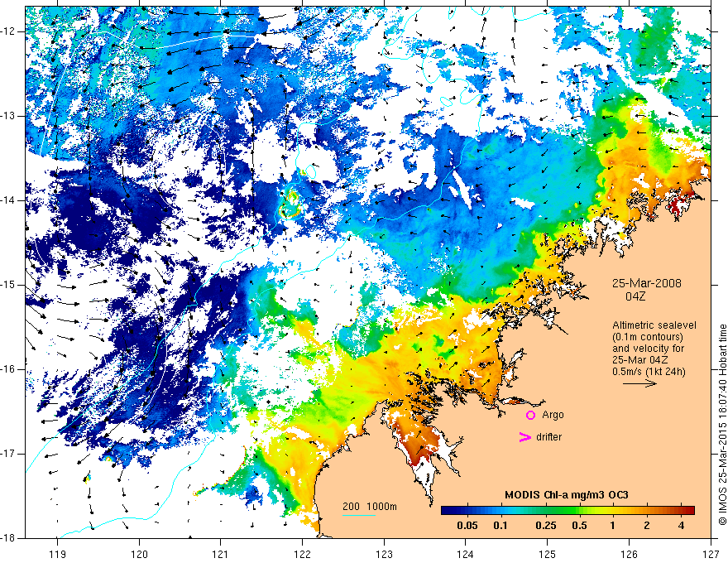The height and width of the screenshot is (563, 728).
Task: Click the '0.5m/s (1kt 24h)' text
Action: 649,372
